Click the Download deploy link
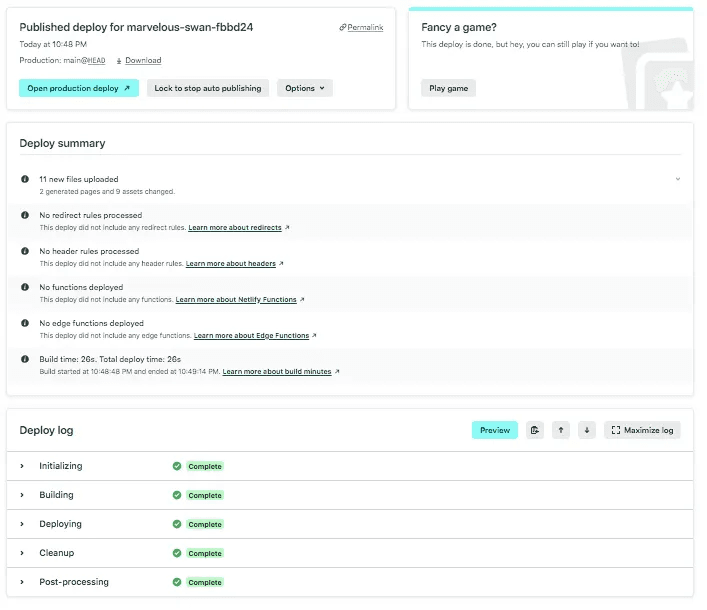This screenshot has width=707, height=610. coord(142,61)
